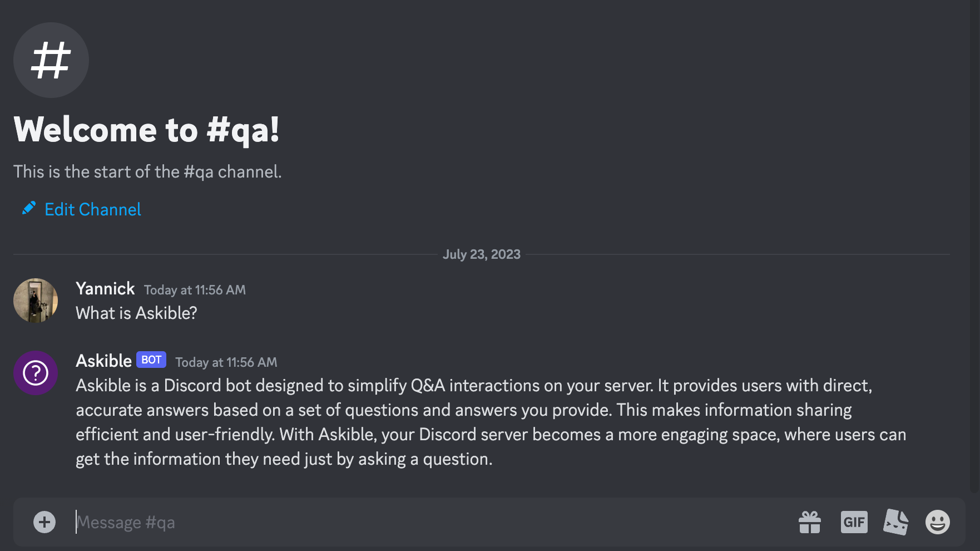
Task: Open the file attachment menu
Action: click(x=44, y=522)
